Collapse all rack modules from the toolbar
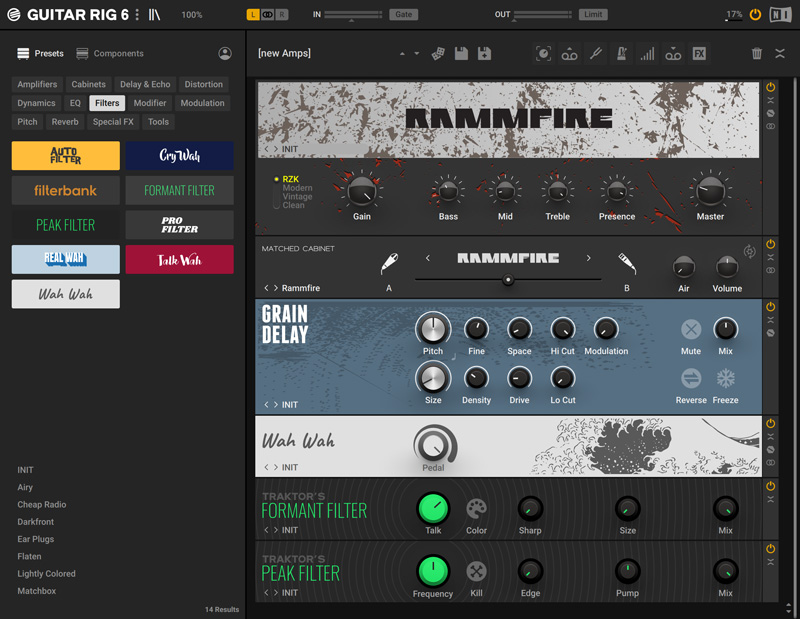 pyautogui.click(x=780, y=54)
